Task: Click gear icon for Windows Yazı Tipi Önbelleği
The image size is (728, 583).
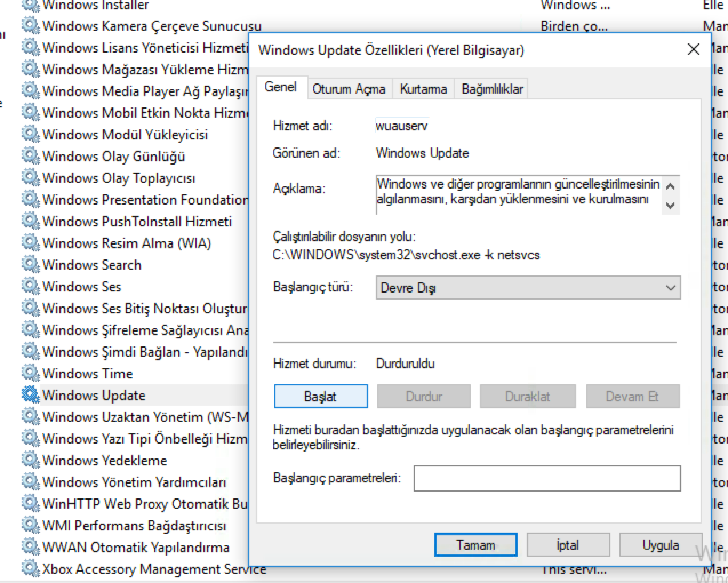Action: click(30, 438)
